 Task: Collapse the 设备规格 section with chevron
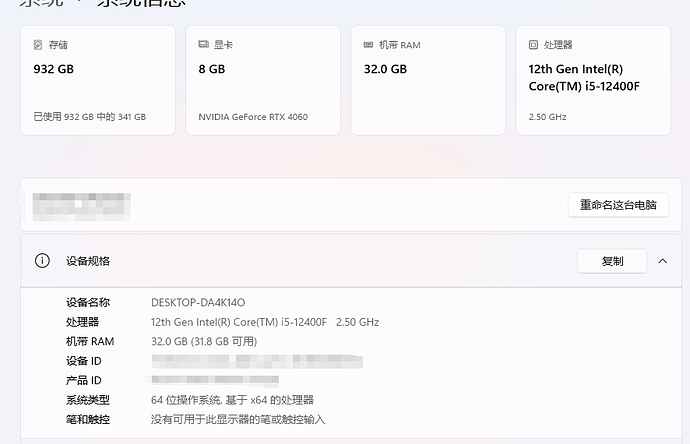663,261
